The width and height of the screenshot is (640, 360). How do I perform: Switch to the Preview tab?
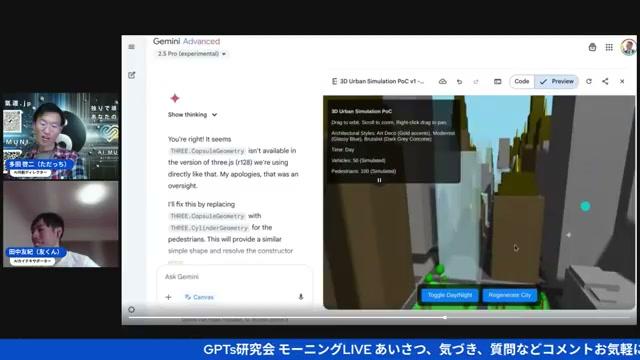[557, 82]
